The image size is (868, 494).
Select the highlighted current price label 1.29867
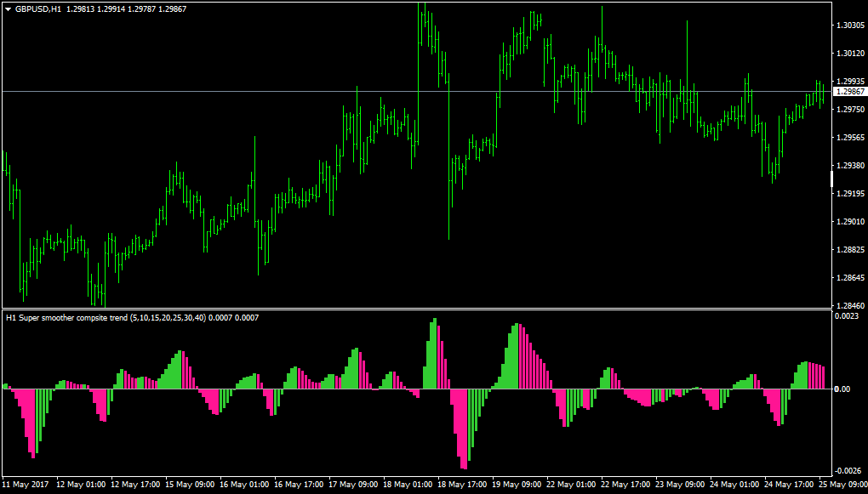coord(850,92)
